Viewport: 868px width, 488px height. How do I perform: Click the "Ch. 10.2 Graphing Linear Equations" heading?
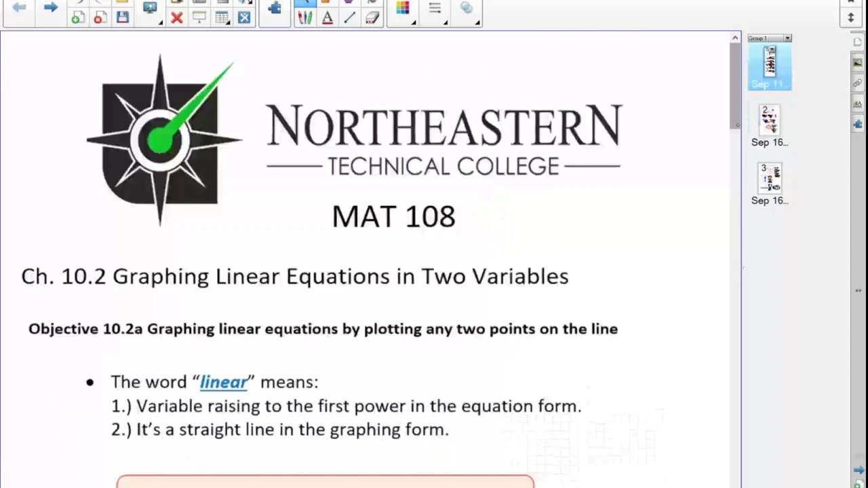tap(295, 277)
